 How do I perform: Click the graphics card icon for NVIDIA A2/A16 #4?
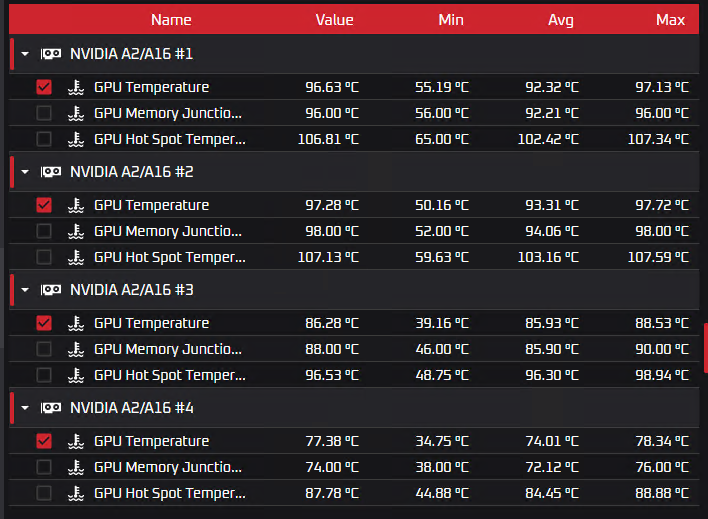click(x=51, y=408)
